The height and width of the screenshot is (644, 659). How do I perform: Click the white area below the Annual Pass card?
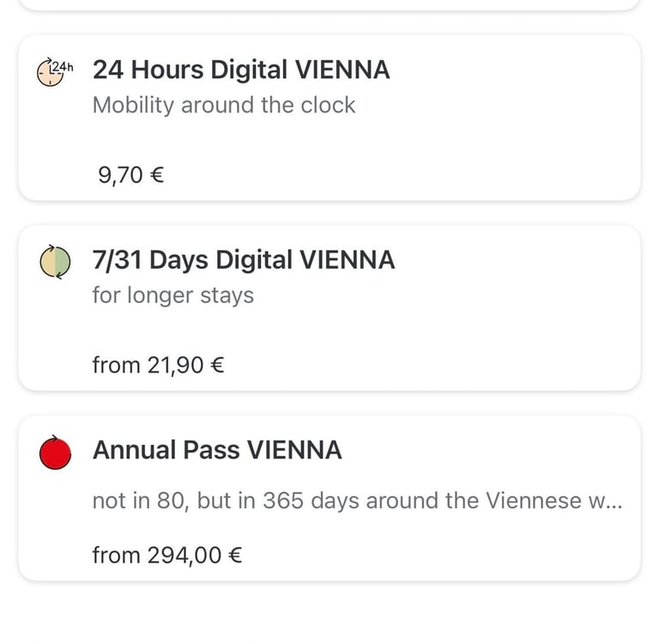(x=329, y=614)
